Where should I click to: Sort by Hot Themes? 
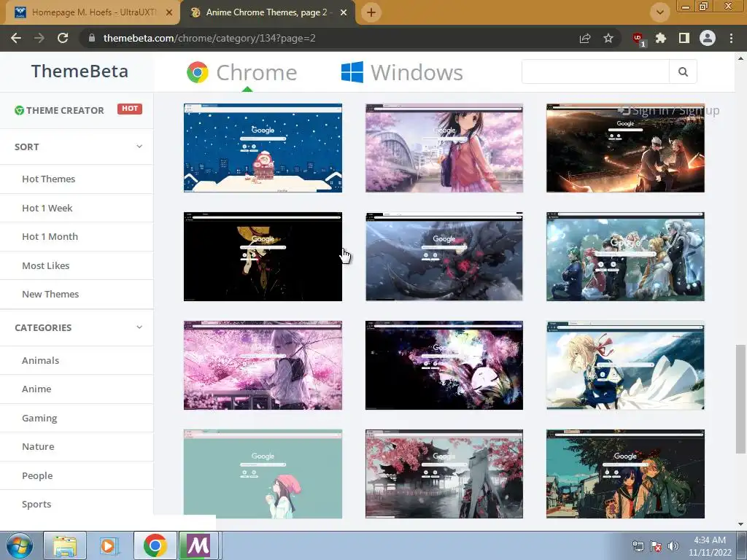(49, 179)
